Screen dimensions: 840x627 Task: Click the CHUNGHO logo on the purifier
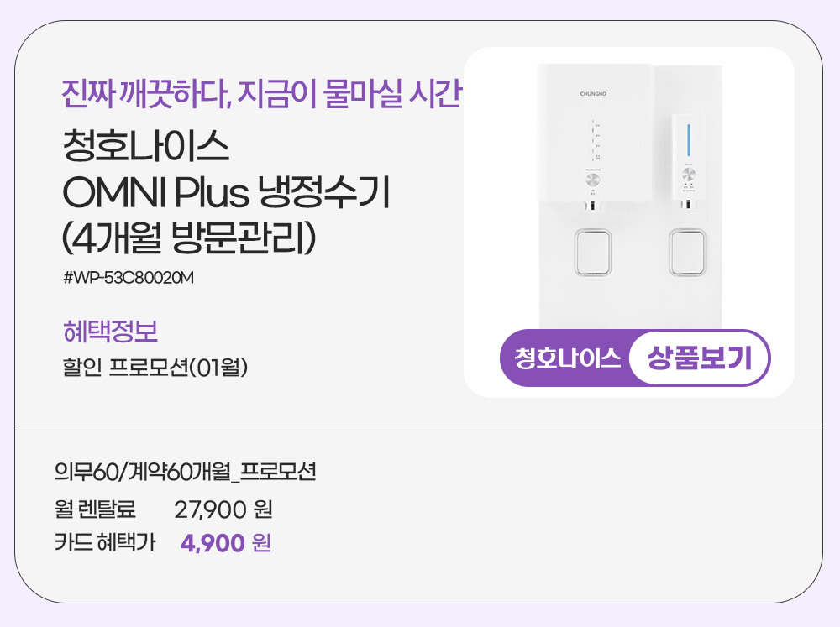click(594, 94)
